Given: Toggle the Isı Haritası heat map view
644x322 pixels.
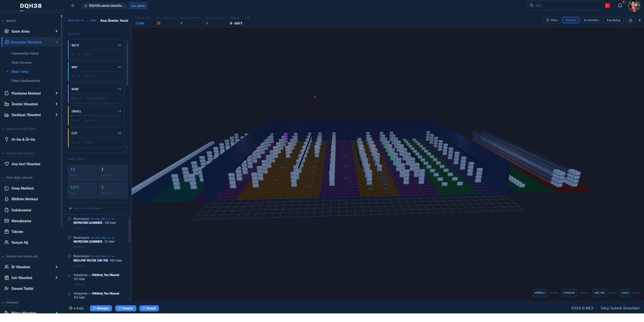Looking at the screenshot, I should [591, 20].
